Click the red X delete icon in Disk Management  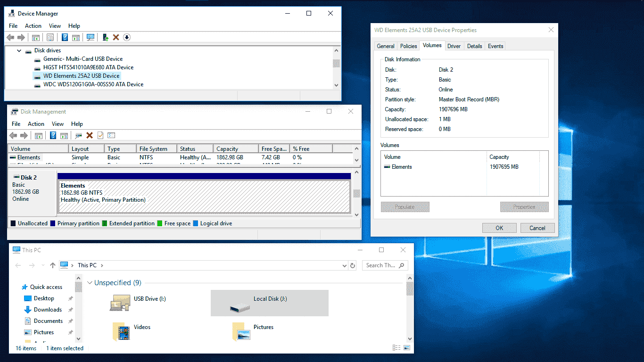(89, 135)
